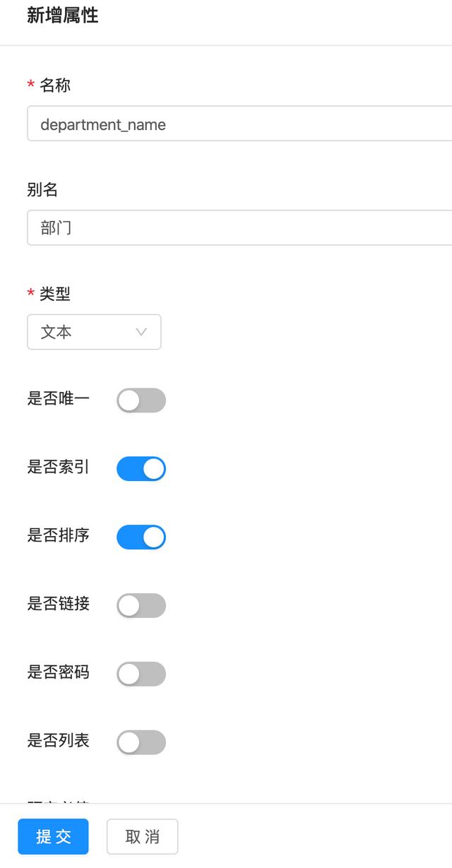Disable the 是否排序 switch

[x=141, y=537]
